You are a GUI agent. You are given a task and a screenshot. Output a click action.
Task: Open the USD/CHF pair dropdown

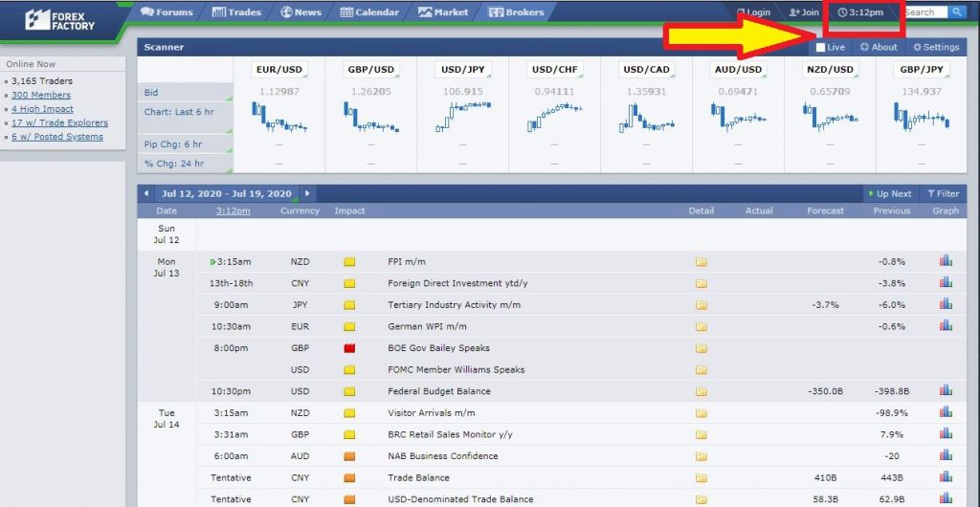pyautogui.click(x=555, y=69)
